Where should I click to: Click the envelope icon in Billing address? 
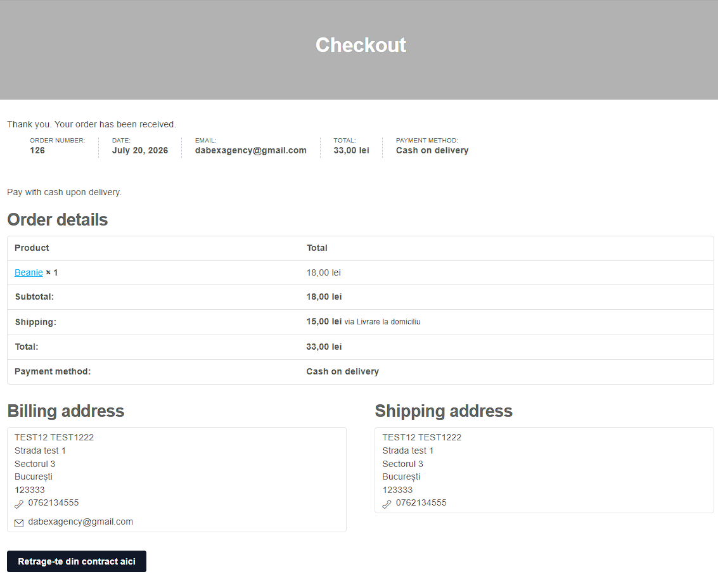click(x=19, y=523)
